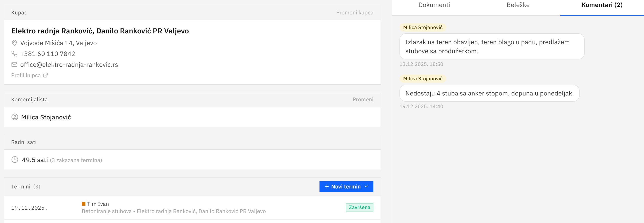Click the envelope icon beside the email

tap(14, 65)
